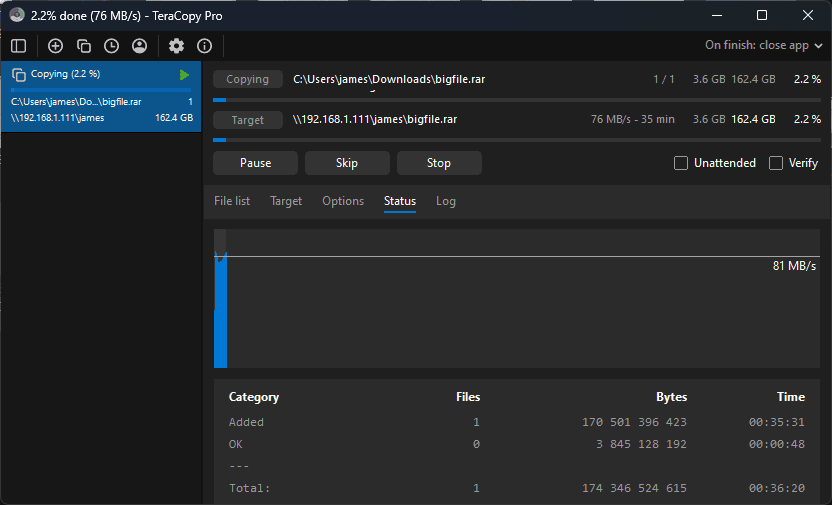Viewport: 832px width, 505px height.
Task: Enable the Unattended checkbox
Action: [681, 163]
